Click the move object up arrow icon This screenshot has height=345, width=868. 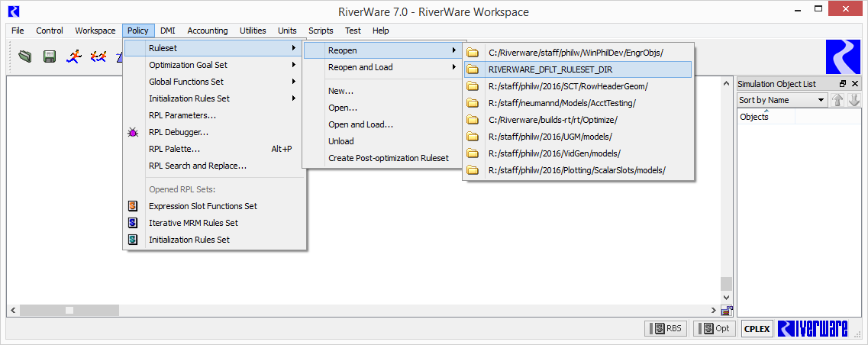[837, 100]
